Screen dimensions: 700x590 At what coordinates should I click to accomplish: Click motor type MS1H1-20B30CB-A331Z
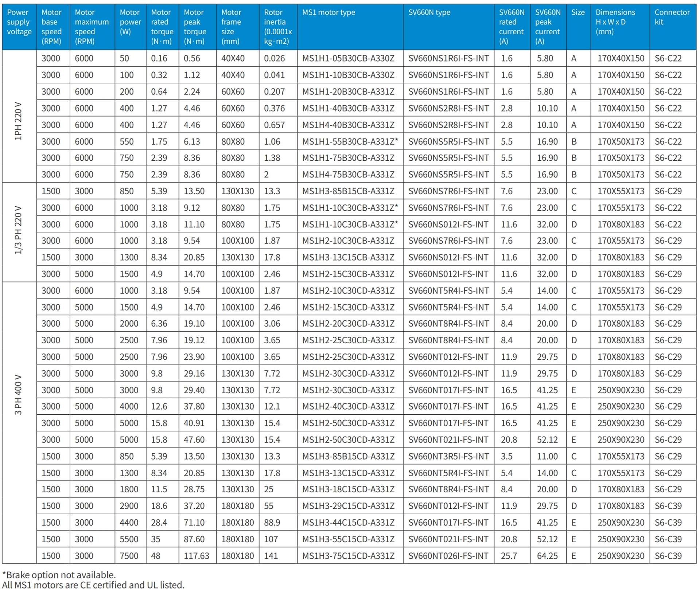(x=348, y=92)
